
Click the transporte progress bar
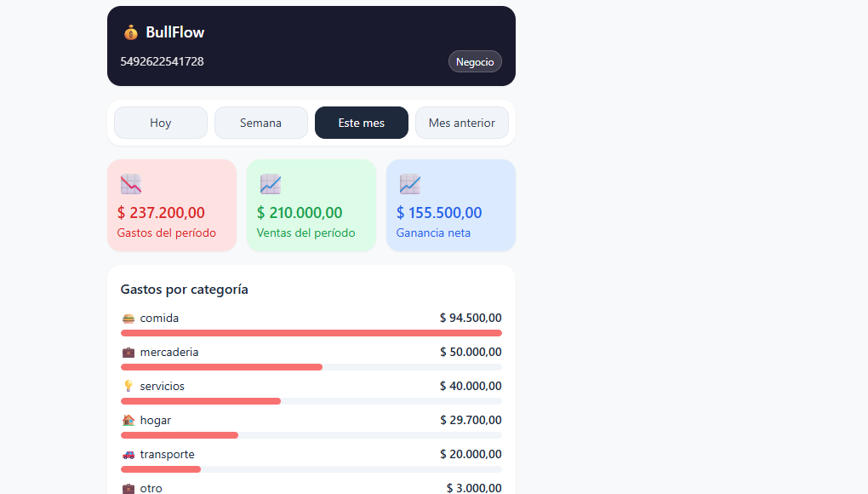tap(311, 469)
